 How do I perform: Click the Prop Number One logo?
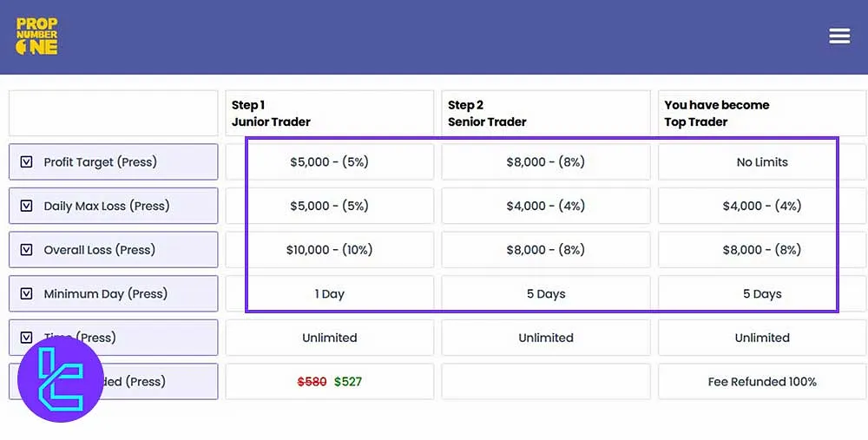pos(37,36)
